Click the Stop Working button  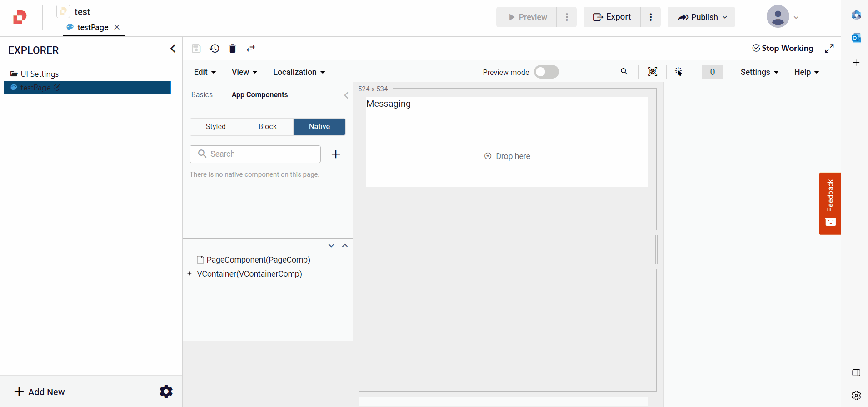click(x=783, y=48)
